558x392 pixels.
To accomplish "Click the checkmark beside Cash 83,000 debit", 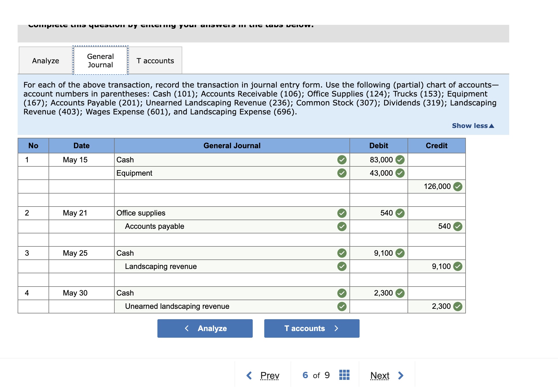I will (401, 159).
